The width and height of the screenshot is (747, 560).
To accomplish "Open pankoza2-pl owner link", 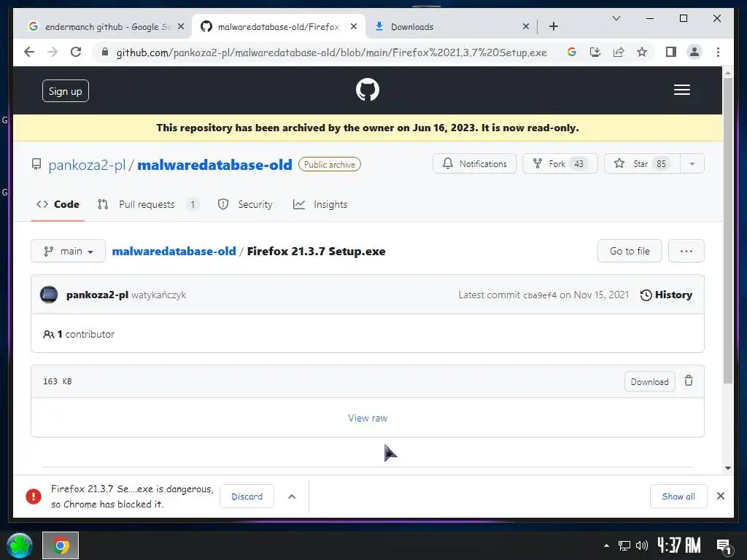I will (x=87, y=165).
